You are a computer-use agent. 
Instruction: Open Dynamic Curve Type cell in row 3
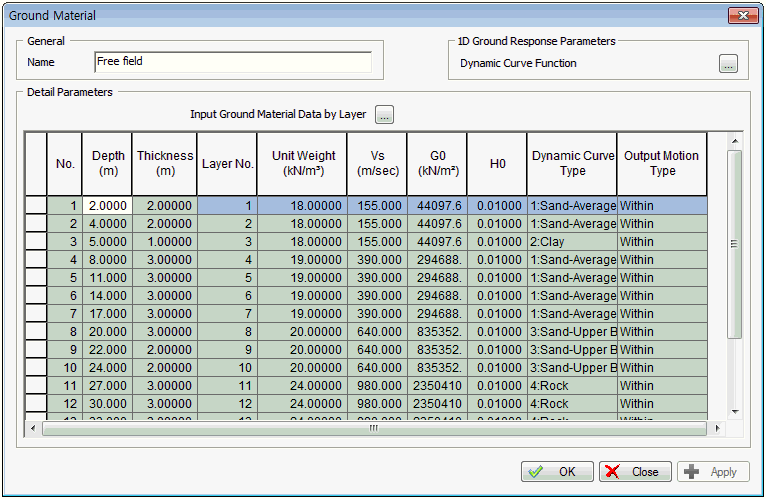[x=571, y=241]
